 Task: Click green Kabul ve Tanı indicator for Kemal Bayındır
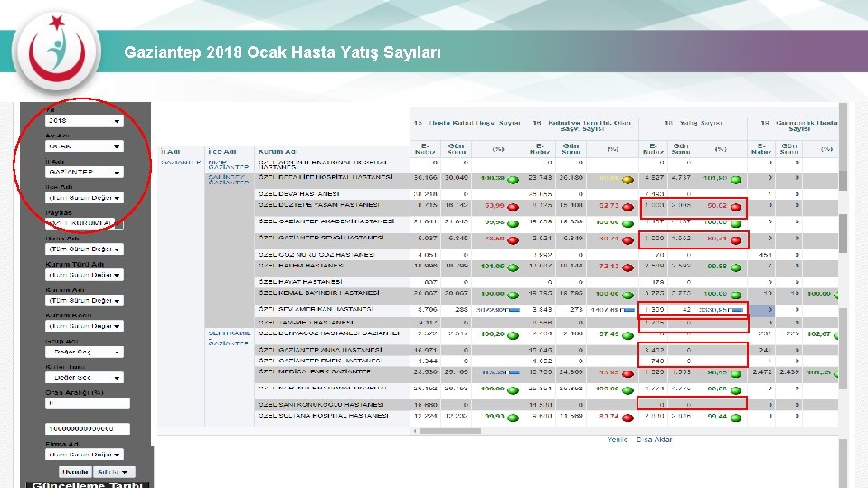627,295
